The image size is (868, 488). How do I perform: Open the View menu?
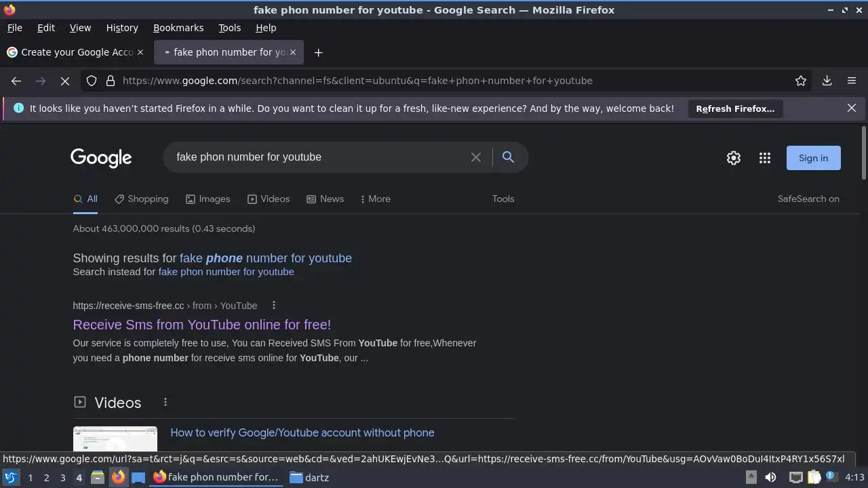80,28
